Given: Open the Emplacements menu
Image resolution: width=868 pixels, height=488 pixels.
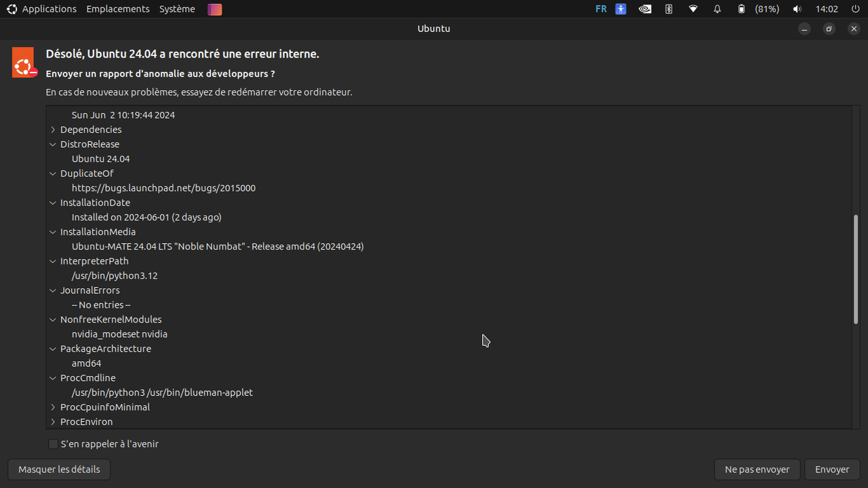Looking at the screenshot, I should tap(118, 9).
